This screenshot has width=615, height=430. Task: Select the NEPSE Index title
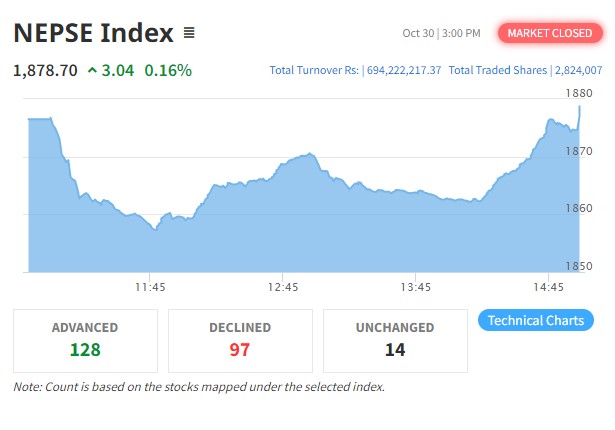[x=93, y=33]
